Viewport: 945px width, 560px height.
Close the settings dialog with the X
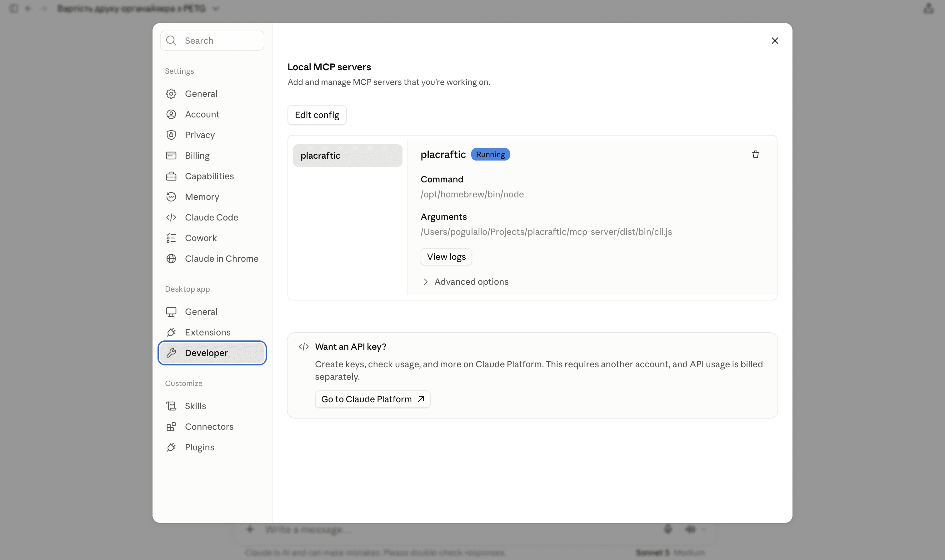tap(775, 40)
